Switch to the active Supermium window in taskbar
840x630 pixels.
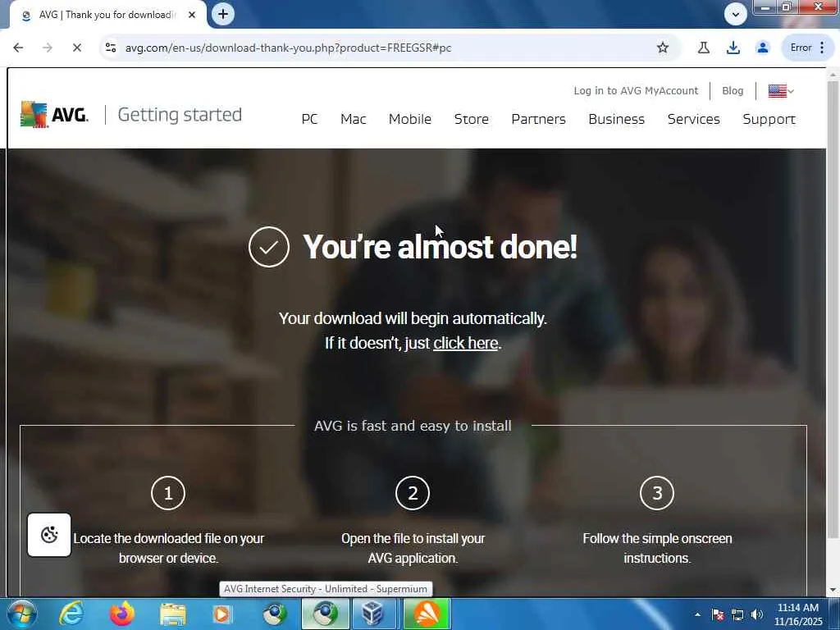tap(325, 614)
